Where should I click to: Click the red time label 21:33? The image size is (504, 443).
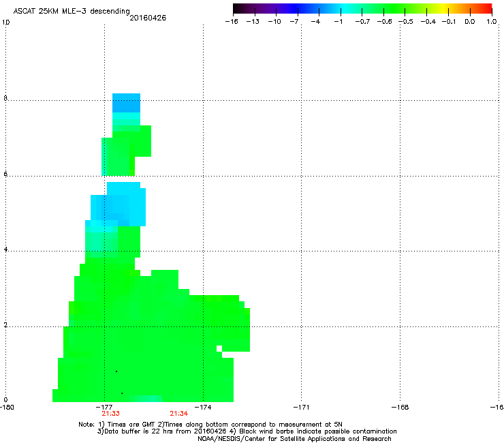110,414
